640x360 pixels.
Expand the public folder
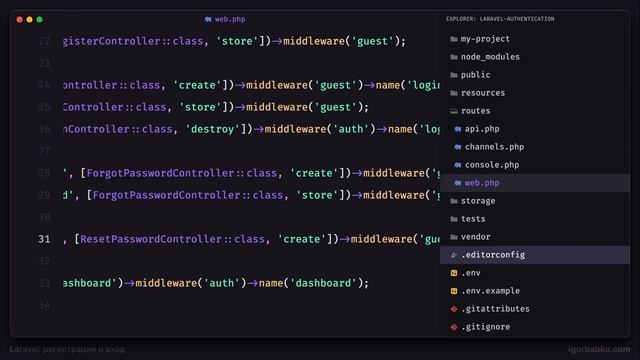click(535, 75)
